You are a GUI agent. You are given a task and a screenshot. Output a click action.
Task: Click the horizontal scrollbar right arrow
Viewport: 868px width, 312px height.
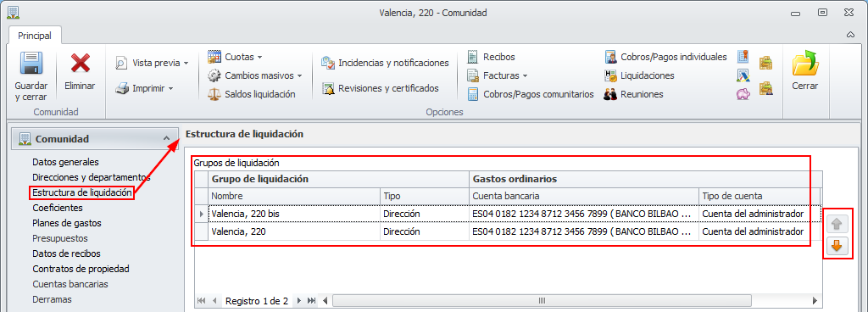(815, 301)
